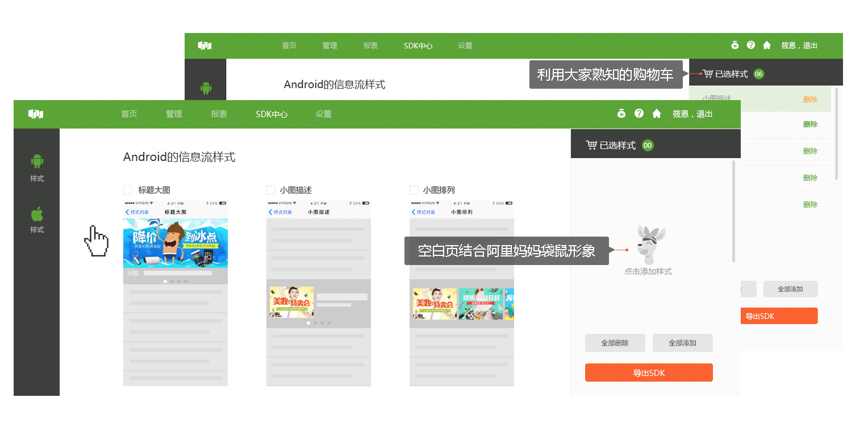
Task: Click the shopping cart icon beside badge 06
Action: pos(707,74)
